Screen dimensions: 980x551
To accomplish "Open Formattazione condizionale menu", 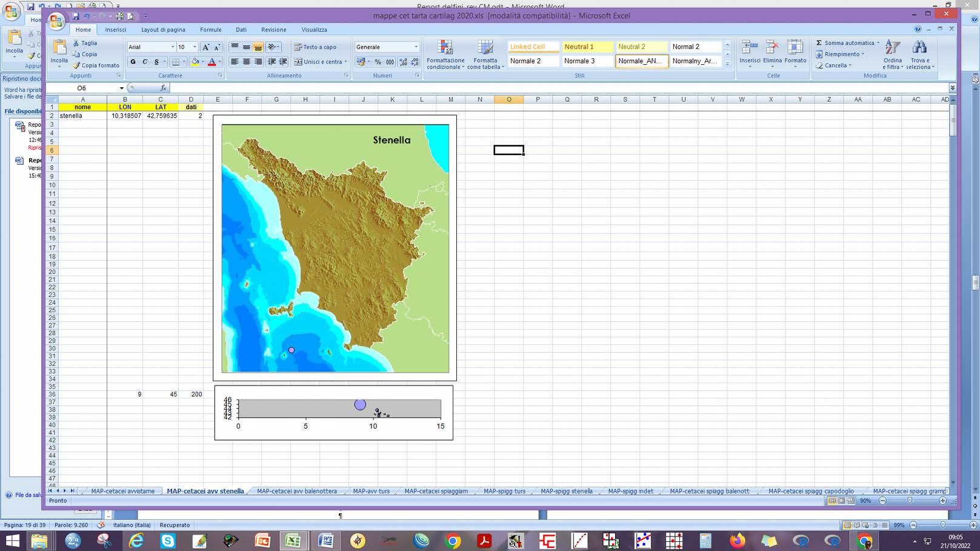I will (445, 55).
